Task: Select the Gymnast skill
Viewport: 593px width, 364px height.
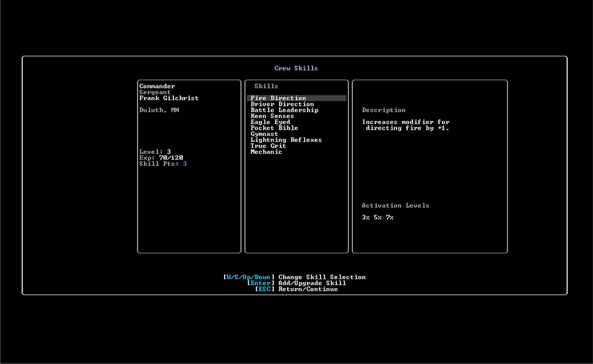Action: 264,134
